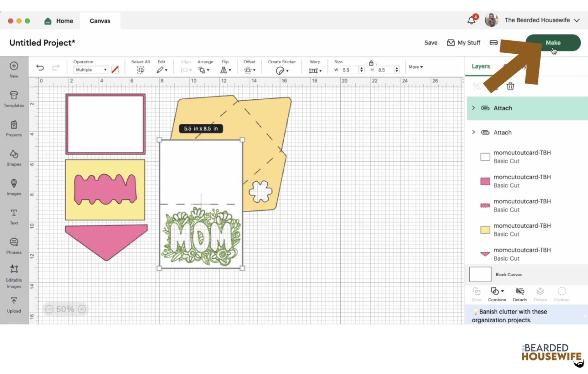Select the Shapes tool in the sidebar
This screenshot has width=588, height=374.
coord(14,157)
